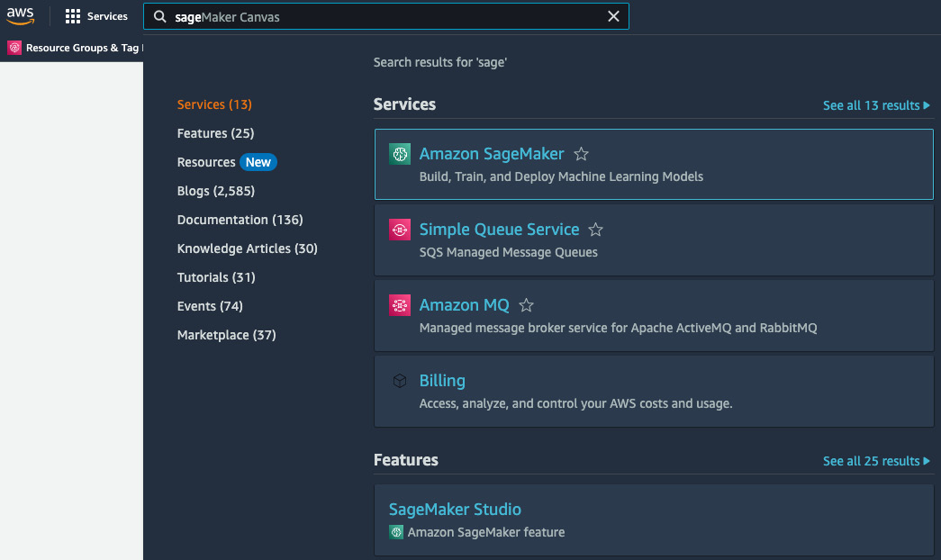
Task: Click 'SQS Managed Message Queues' description
Action: click(508, 252)
